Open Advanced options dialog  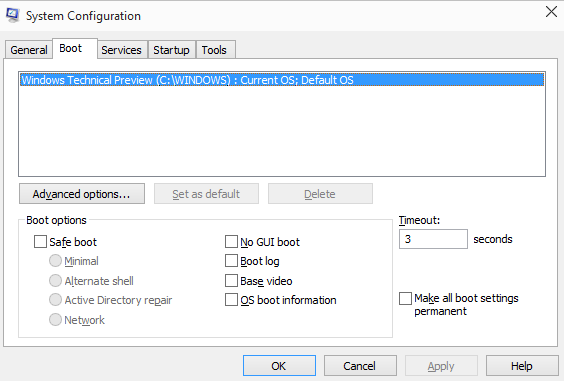coord(82,194)
